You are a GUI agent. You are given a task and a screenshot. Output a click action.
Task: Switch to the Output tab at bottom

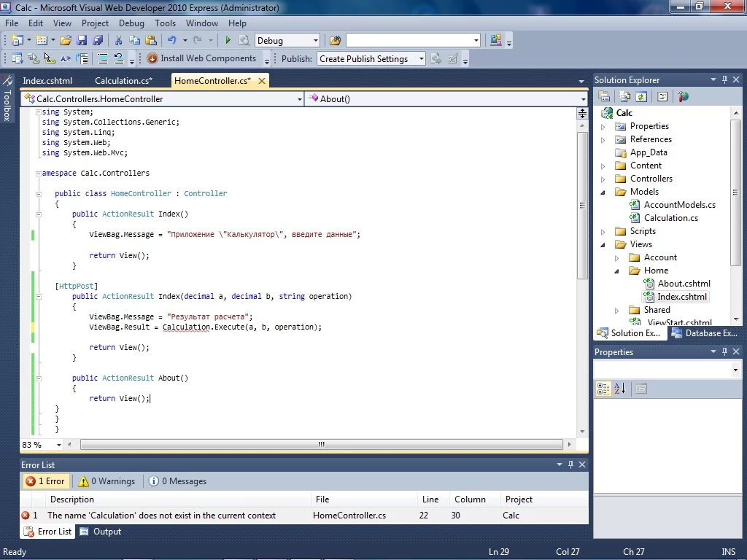coord(101,532)
